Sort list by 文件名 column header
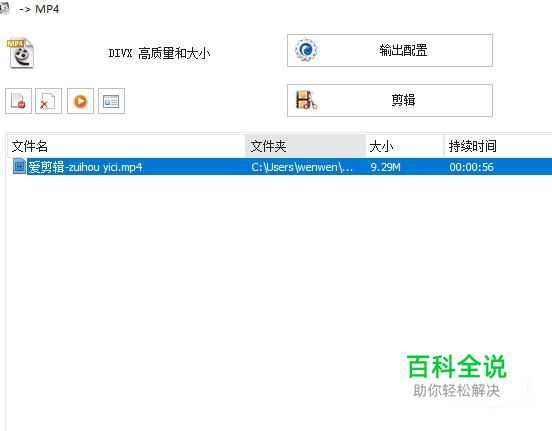 pos(126,146)
